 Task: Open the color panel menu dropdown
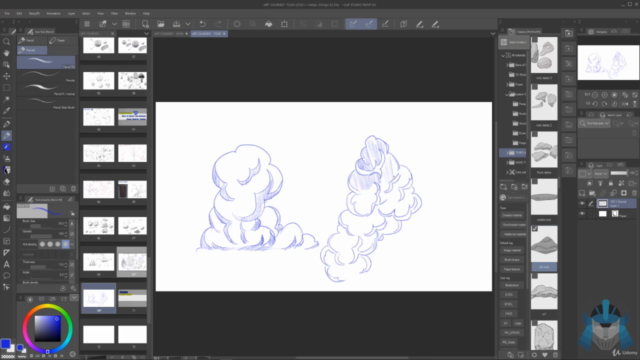coord(74,298)
